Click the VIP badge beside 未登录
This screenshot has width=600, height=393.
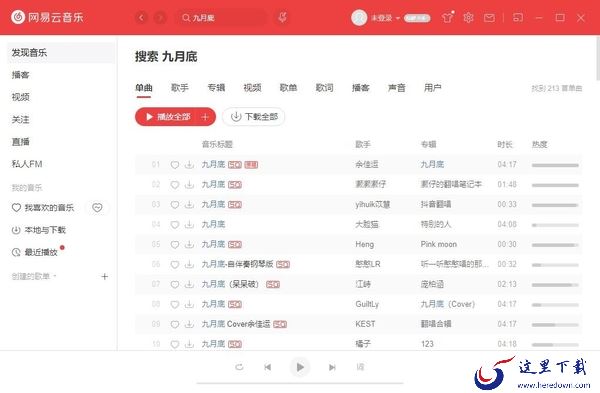pos(417,18)
